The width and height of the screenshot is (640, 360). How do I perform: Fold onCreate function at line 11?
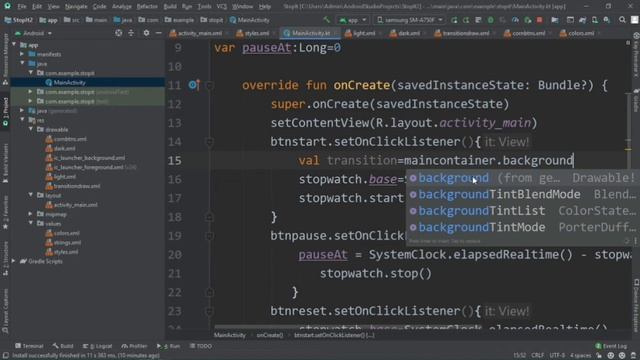[209, 85]
